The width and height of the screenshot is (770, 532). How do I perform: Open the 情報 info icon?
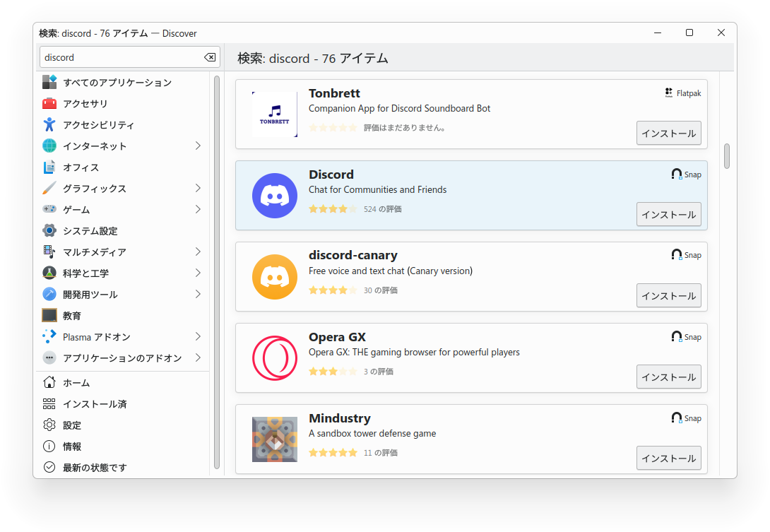(x=49, y=446)
